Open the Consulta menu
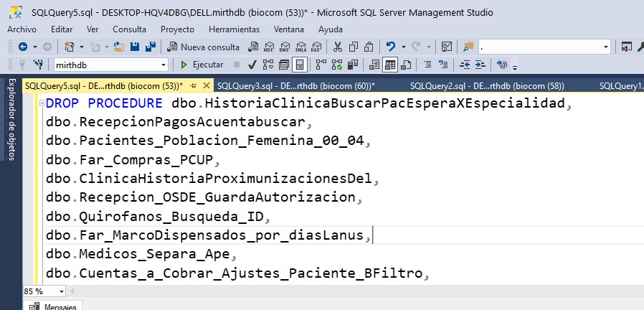644x310 pixels. [129, 29]
